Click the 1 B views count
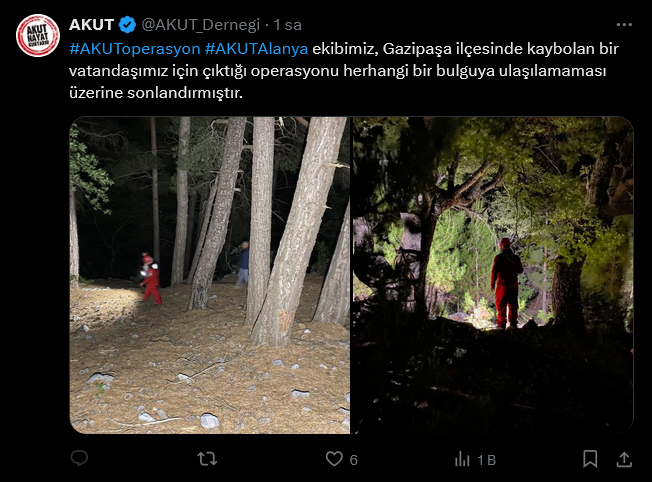 click(x=487, y=460)
